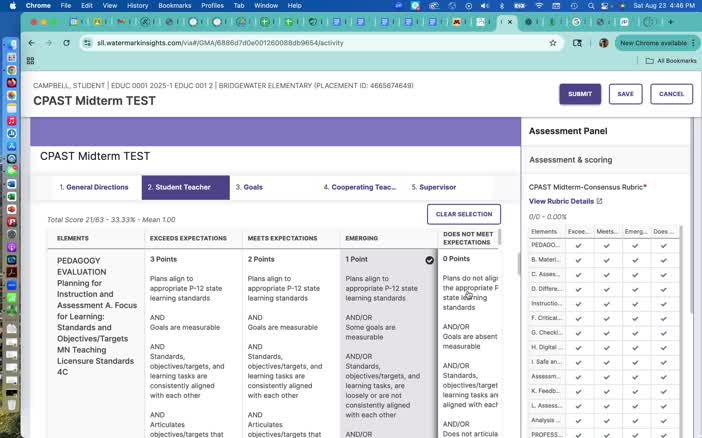Image resolution: width=702 pixels, height=438 pixels.
Task: Click the SUBMIT button
Action: tap(580, 94)
